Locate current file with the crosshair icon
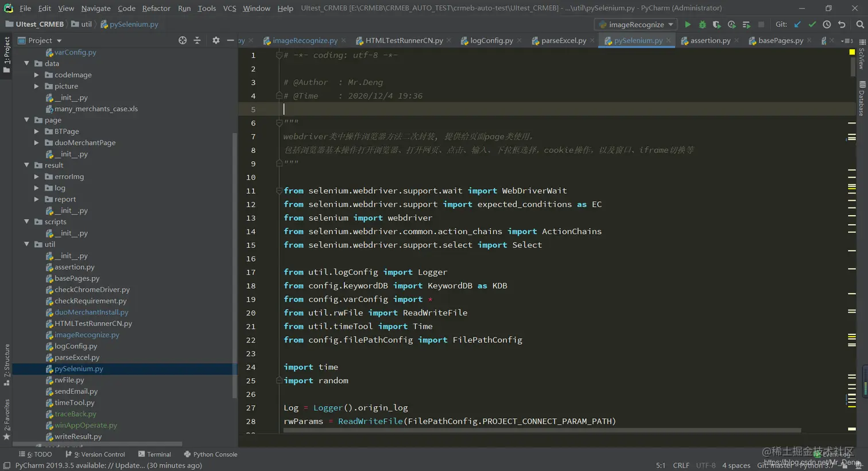The image size is (868, 471). 183,41
